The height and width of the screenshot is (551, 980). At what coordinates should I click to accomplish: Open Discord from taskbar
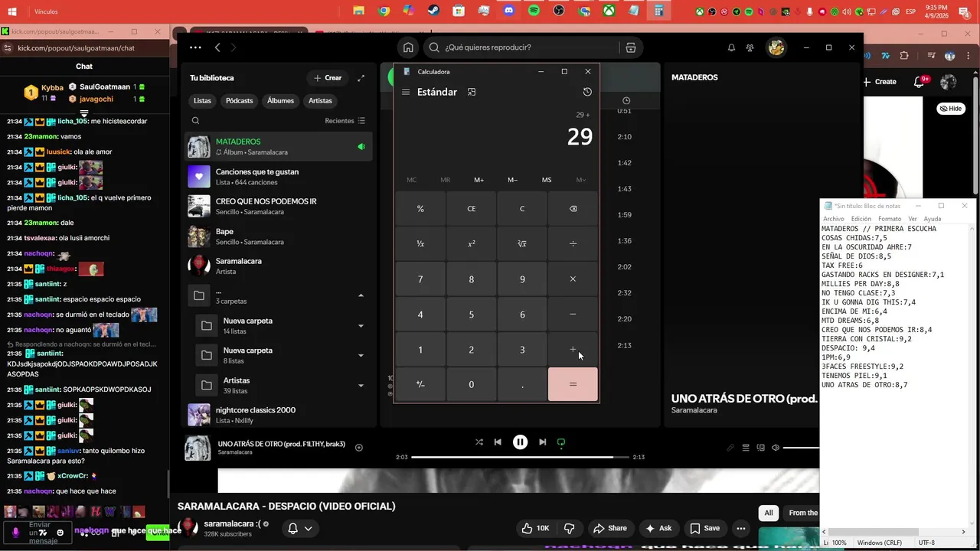[509, 11]
